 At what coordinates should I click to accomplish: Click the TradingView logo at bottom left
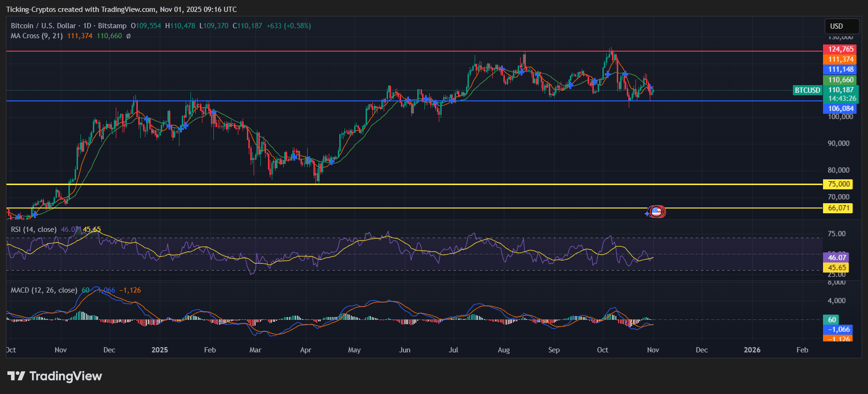click(x=55, y=376)
